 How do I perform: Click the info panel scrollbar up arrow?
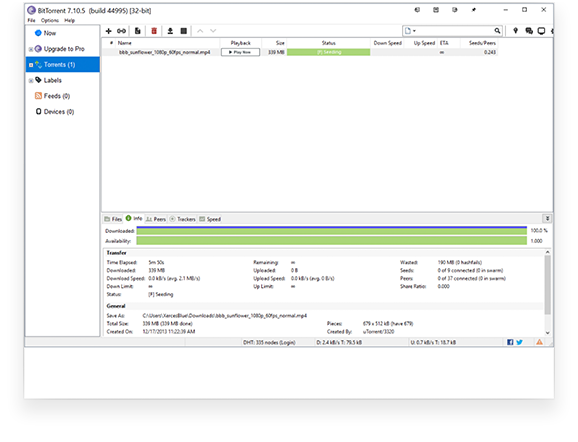(x=547, y=252)
